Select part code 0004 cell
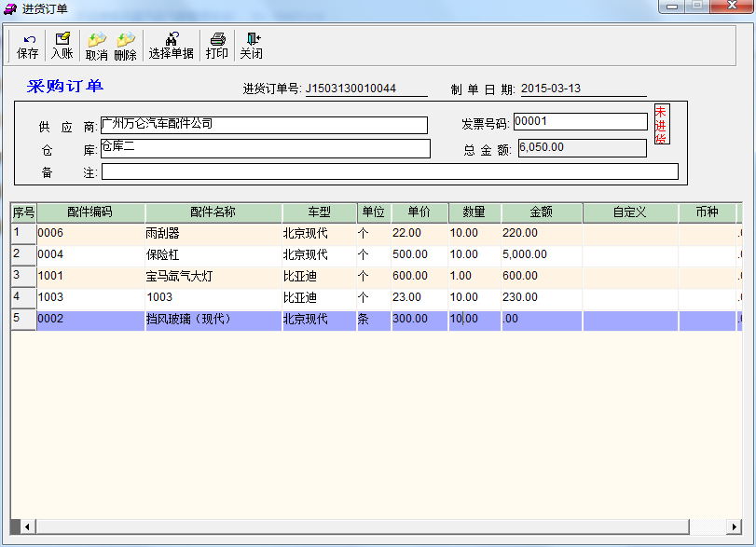Viewport: 756px width, 547px height. 90,254
